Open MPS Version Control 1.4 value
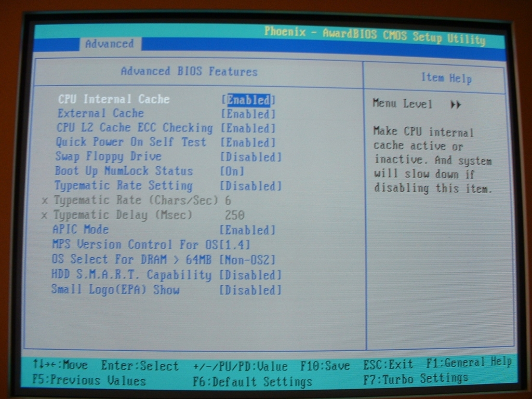 [234, 245]
